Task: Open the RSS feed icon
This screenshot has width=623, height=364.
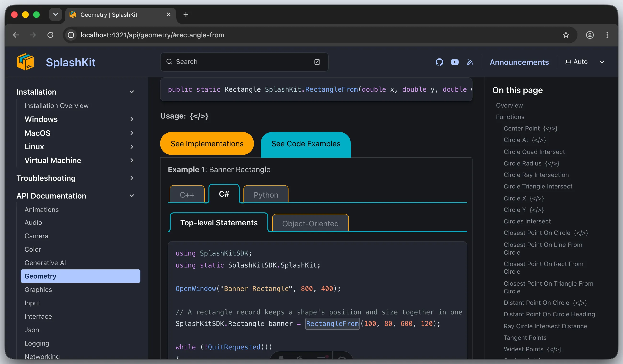Action: point(469,62)
